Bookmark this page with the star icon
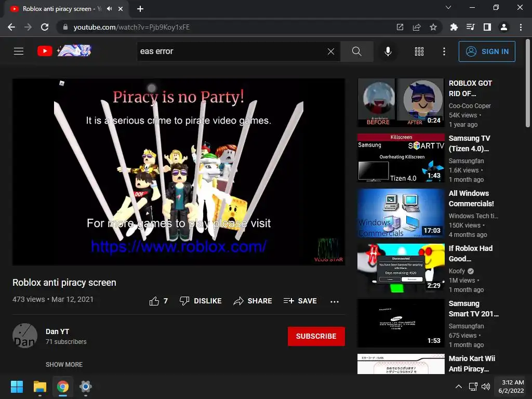The height and width of the screenshot is (399, 532). (433, 27)
